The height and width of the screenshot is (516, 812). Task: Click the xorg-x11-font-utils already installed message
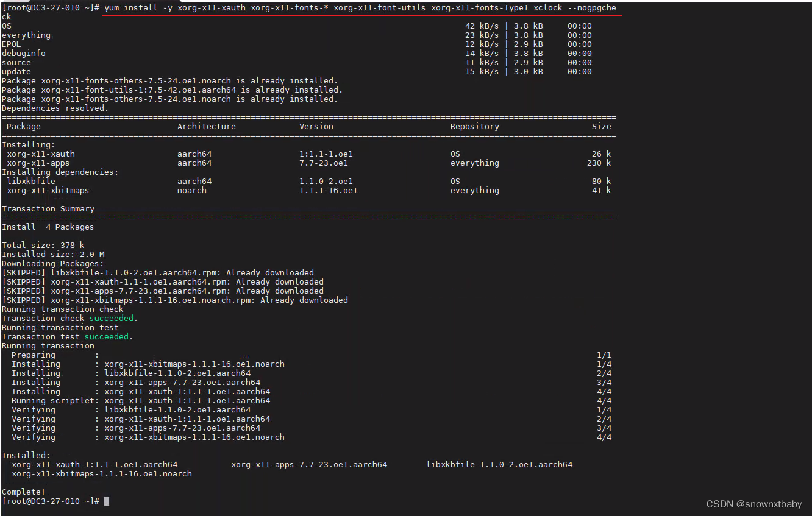coord(173,90)
